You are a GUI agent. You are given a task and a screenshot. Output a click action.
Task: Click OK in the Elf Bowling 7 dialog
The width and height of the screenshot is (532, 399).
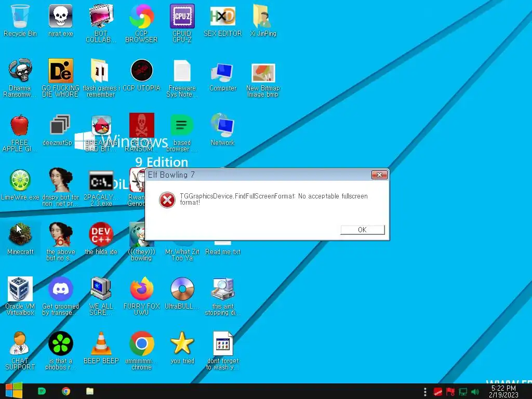coord(362,230)
